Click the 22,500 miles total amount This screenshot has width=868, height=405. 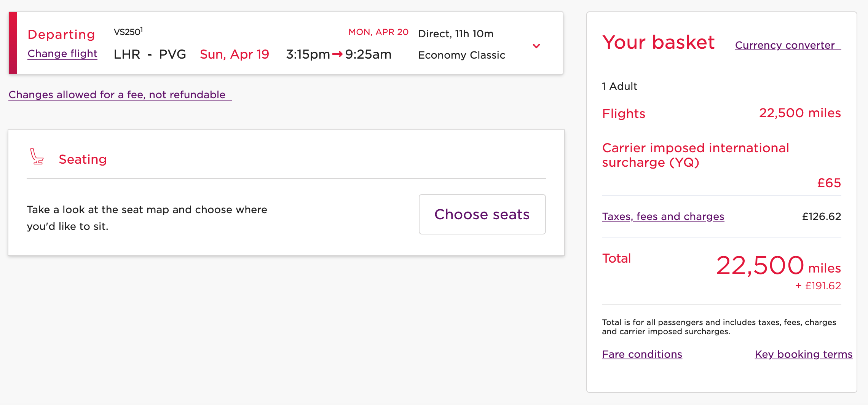[778, 266]
